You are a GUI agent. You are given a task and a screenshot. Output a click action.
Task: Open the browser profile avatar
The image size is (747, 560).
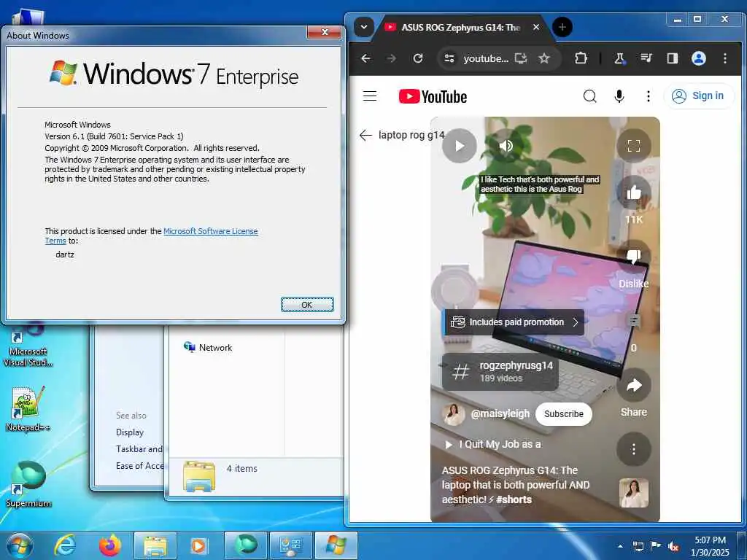point(698,58)
